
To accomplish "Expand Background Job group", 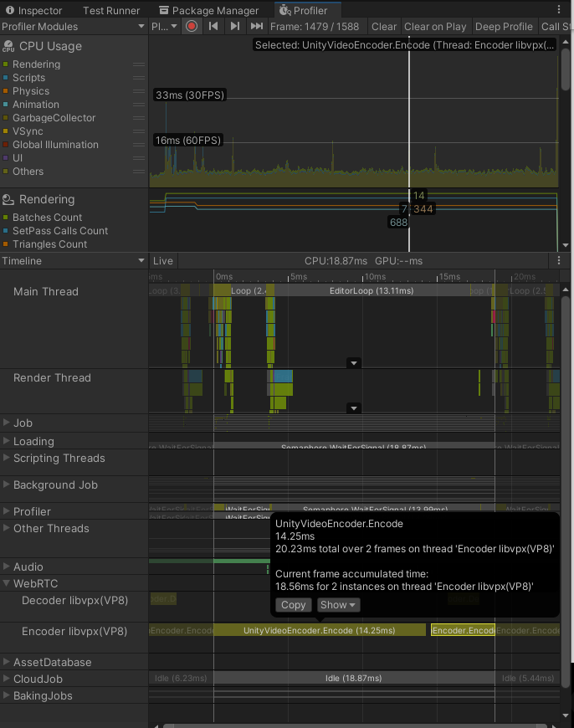I will point(7,484).
